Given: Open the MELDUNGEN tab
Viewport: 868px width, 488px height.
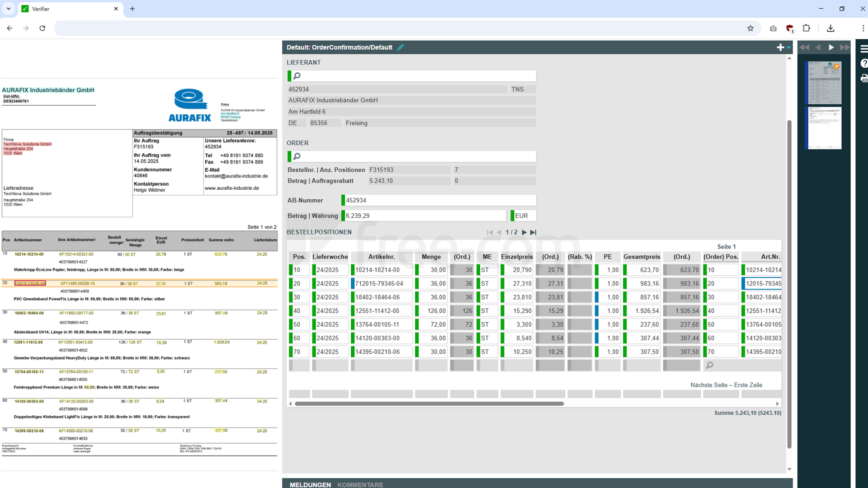Looking at the screenshot, I should pyautogui.click(x=310, y=484).
